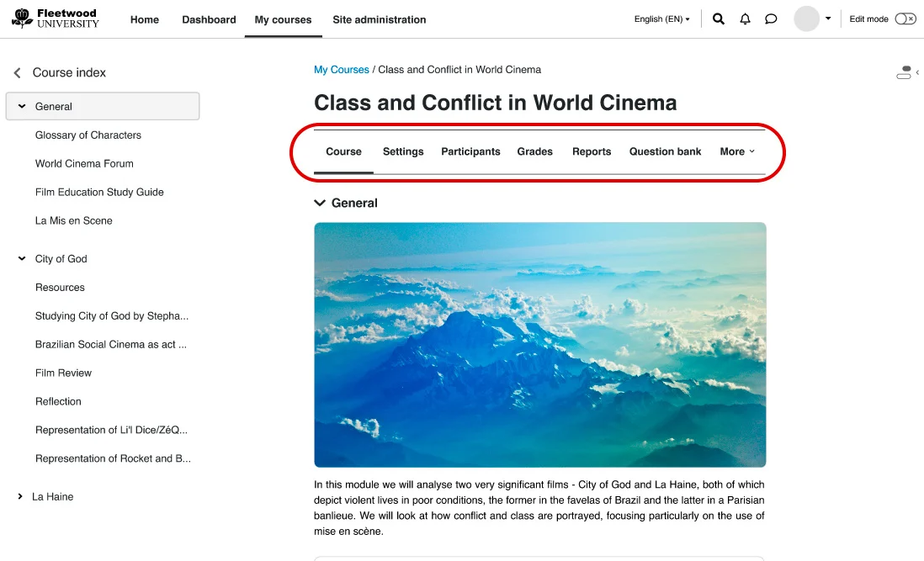Open the More tab dropdown

tap(736, 151)
